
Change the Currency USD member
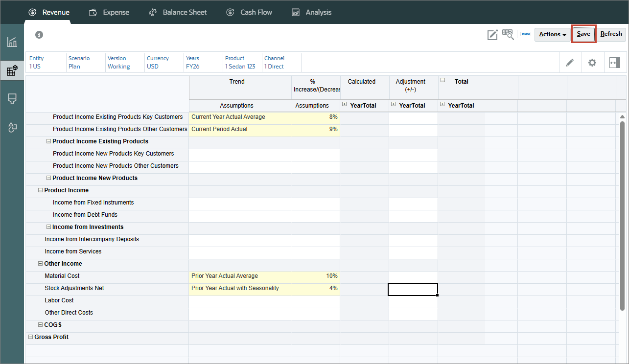[x=163, y=62]
